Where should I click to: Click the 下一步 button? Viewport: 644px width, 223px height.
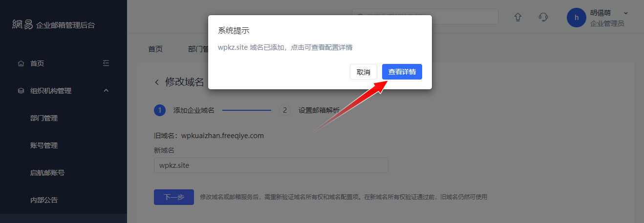coord(174,197)
